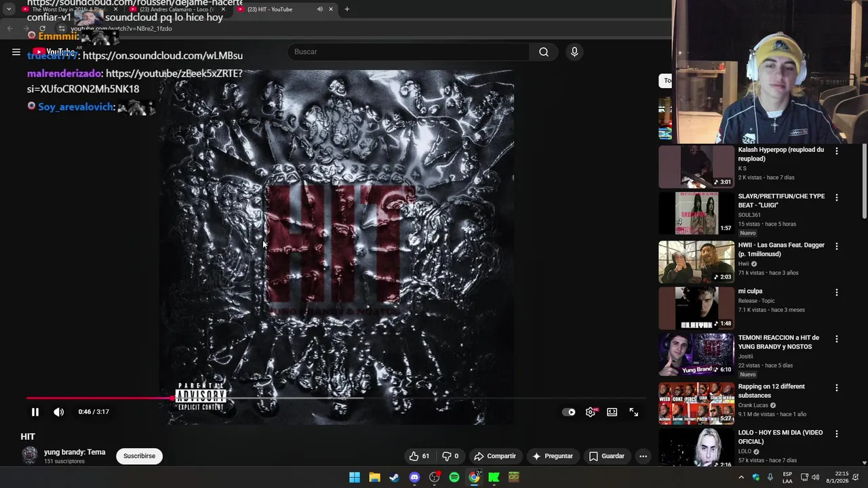This screenshot has height=488, width=868.
Task: Open options menu for Kalash Hyperpop video
Action: tap(836, 151)
